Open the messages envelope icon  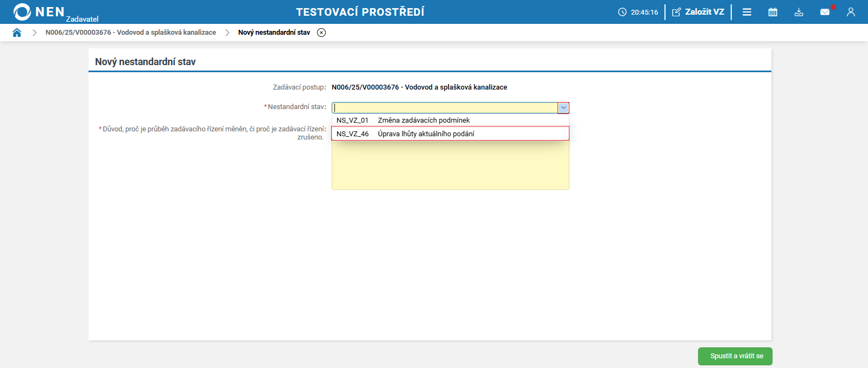point(825,12)
